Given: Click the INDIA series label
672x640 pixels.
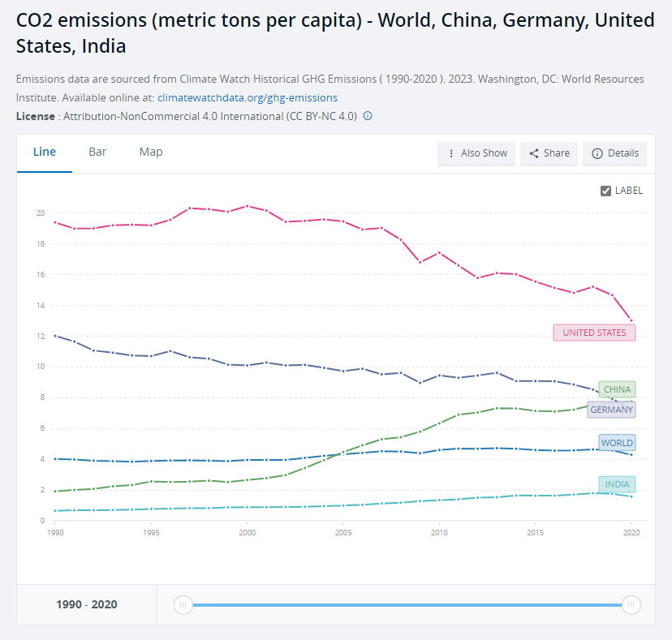Looking at the screenshot, I should pyautogui.click(x=617, y=484).
